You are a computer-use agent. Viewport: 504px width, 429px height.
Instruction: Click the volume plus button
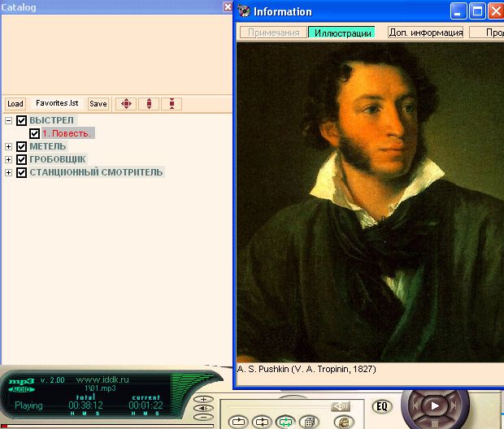click(x=203, y=400)
